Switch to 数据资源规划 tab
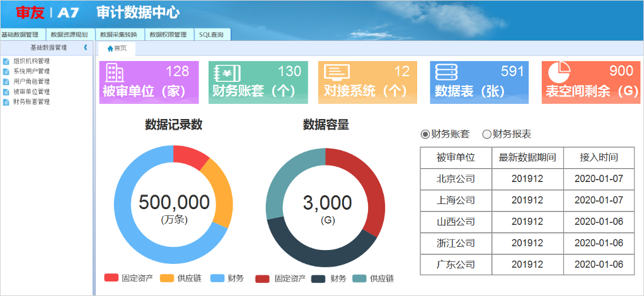The width and height of the screenshot is (644, 296). coord(69,35)
